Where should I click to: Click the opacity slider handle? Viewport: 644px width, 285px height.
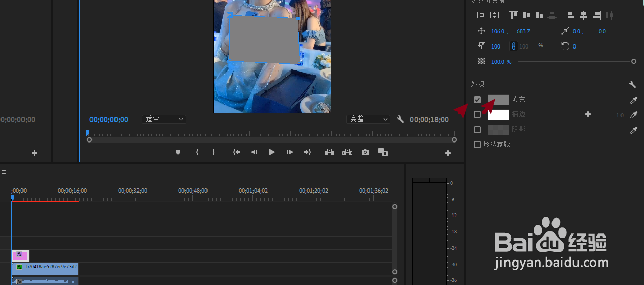point(634,61)
